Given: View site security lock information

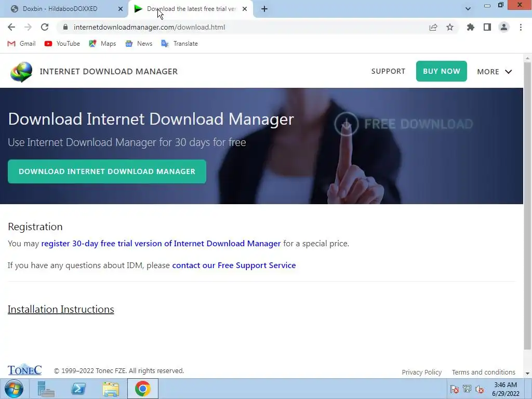Looking at the screenshot, I should (65, 27).
